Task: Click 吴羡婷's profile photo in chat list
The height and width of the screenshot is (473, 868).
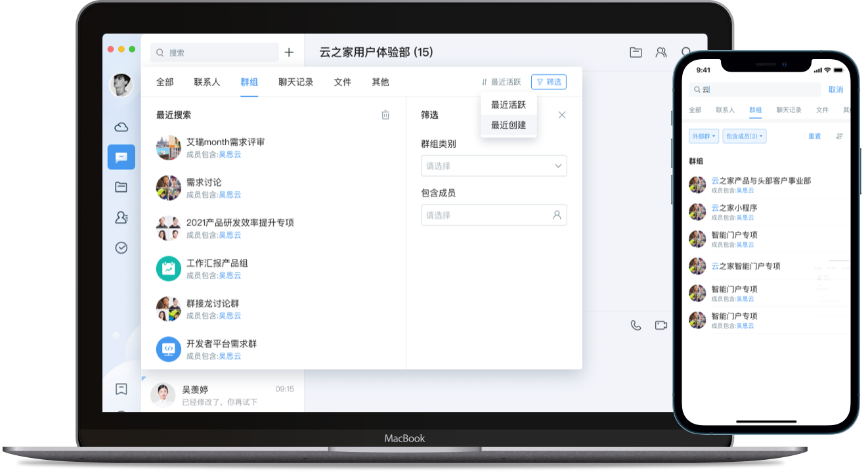Action: [x=163, y=395]
